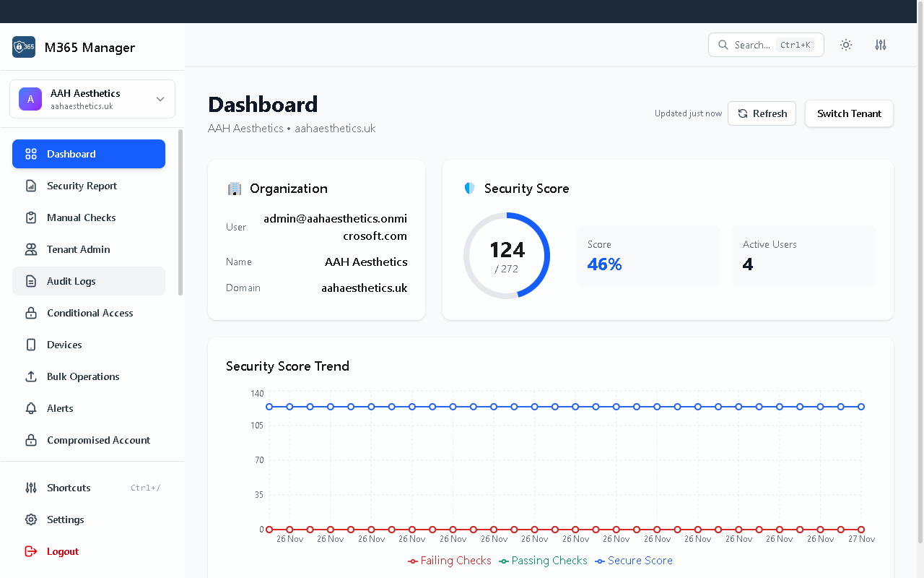Open Alerts using the bell icon
The image size is (924, 578).
click(x=30, y=408)
